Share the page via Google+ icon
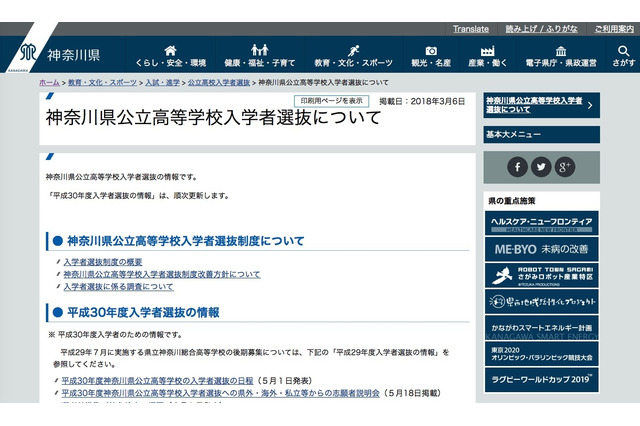This screenshot has width=640, height=426. [x=565, y=167]
